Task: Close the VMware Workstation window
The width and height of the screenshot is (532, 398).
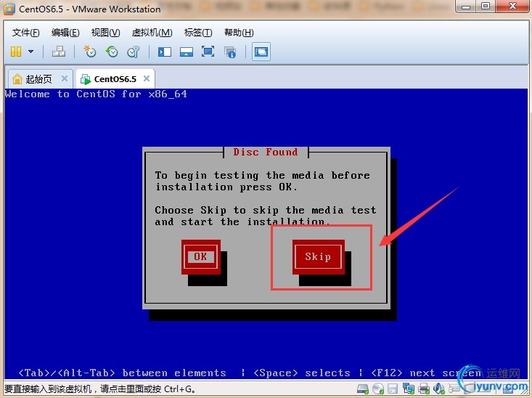Action: (x=512, y=7)
